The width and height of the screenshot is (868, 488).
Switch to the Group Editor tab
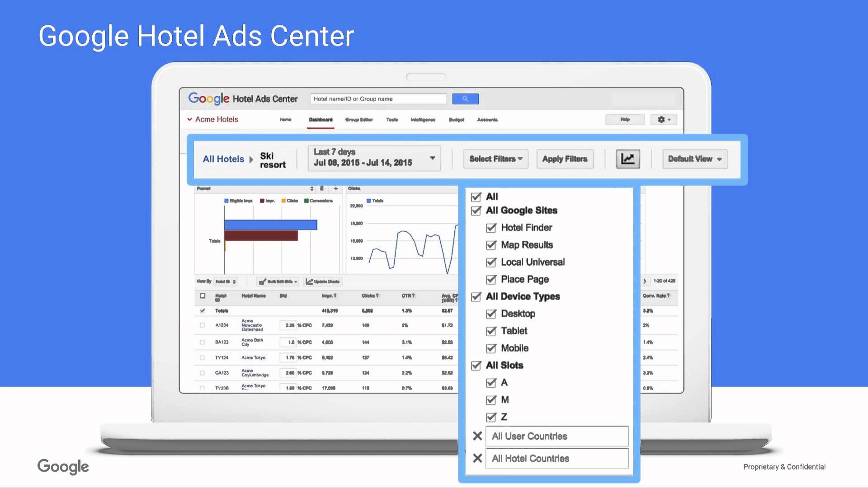[359, 120]
